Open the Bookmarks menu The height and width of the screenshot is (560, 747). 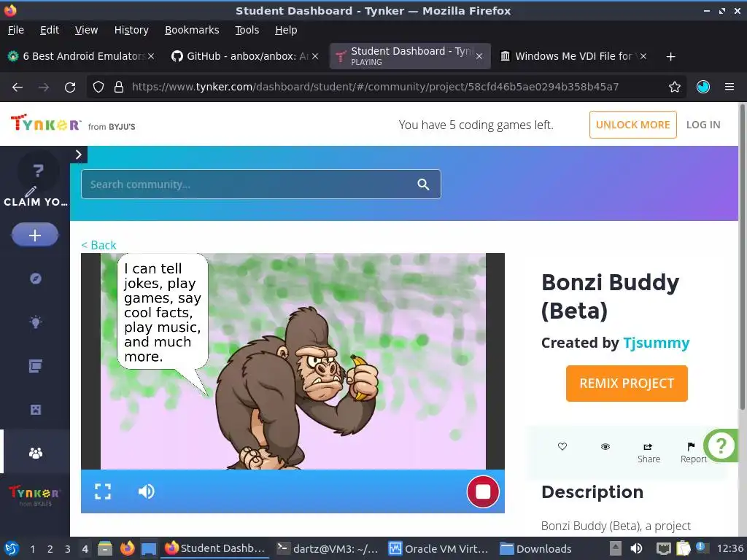pyautogui.click(x=192, y=30)
